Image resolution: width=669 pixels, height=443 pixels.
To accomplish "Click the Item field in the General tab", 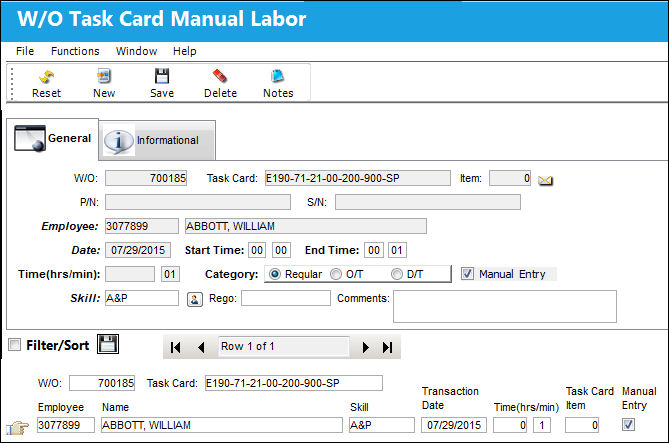I will point(510,178).
